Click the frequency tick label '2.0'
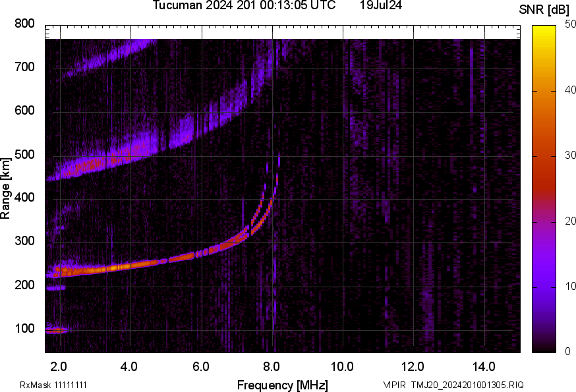The height and width of the screenshot is (392, 576). [59, 367]
